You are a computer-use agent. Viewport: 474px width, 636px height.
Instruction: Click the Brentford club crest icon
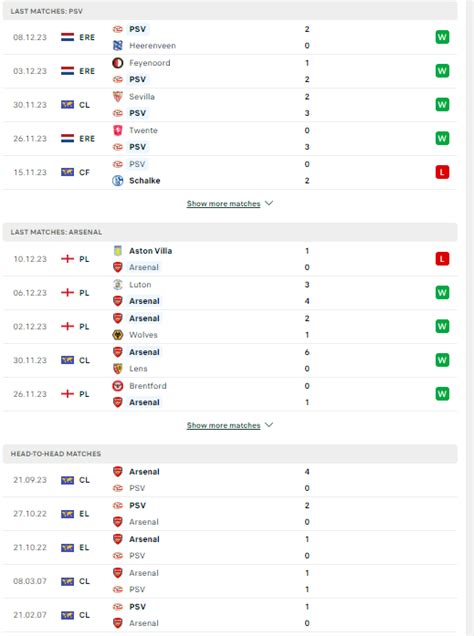[118, 386]
